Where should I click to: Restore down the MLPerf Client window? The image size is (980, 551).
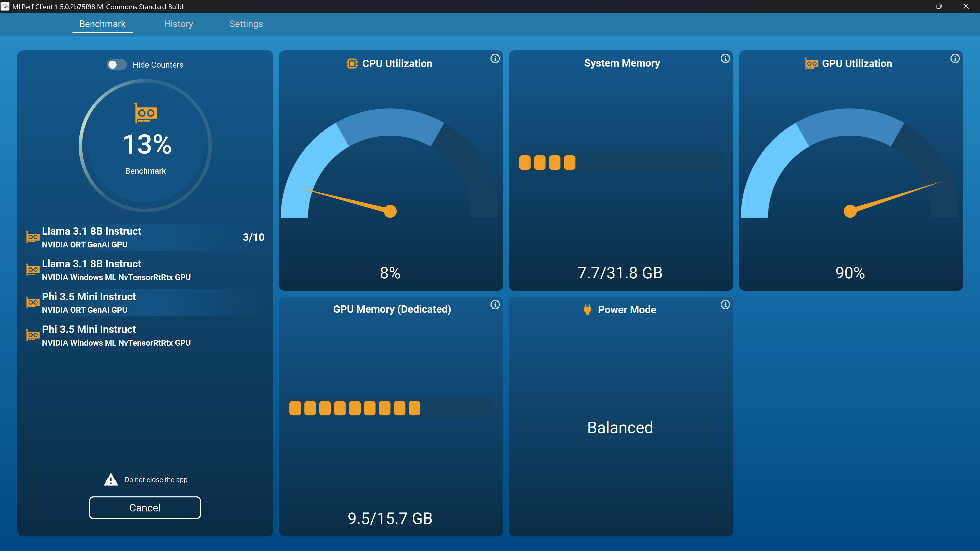939,6
